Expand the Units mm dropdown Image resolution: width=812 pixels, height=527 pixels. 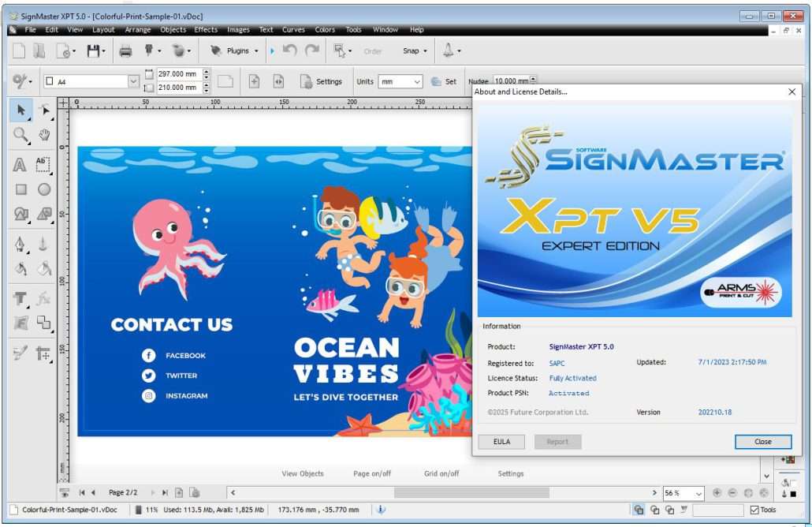click(417, 81)
